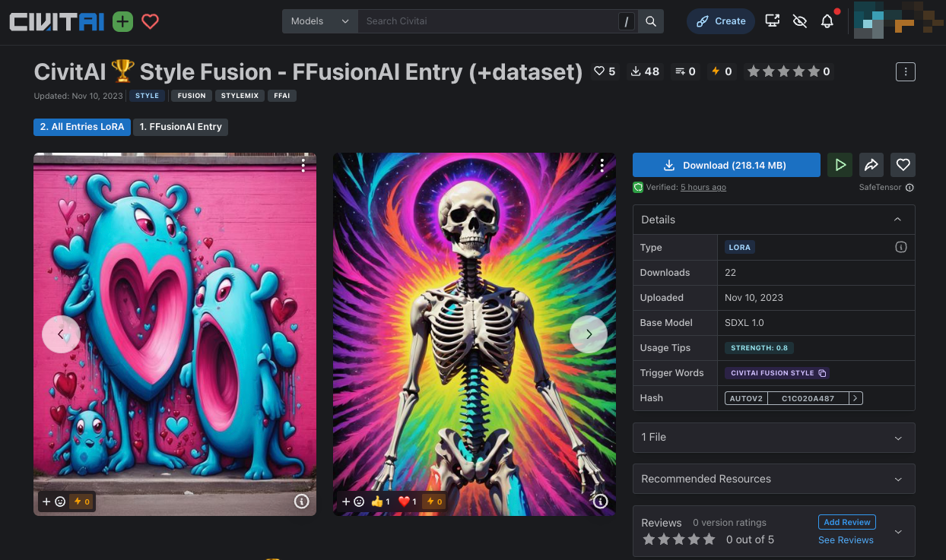Download the 218.14 MB model file
The image size is (946, 560).
click(726, 165)
